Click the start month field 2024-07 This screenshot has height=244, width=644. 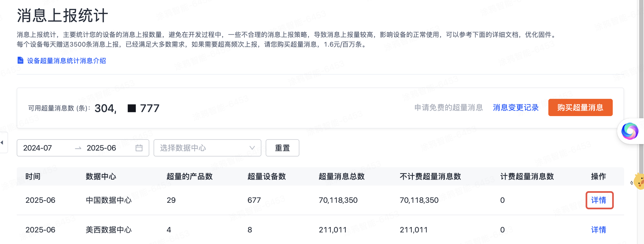point(37,148)
